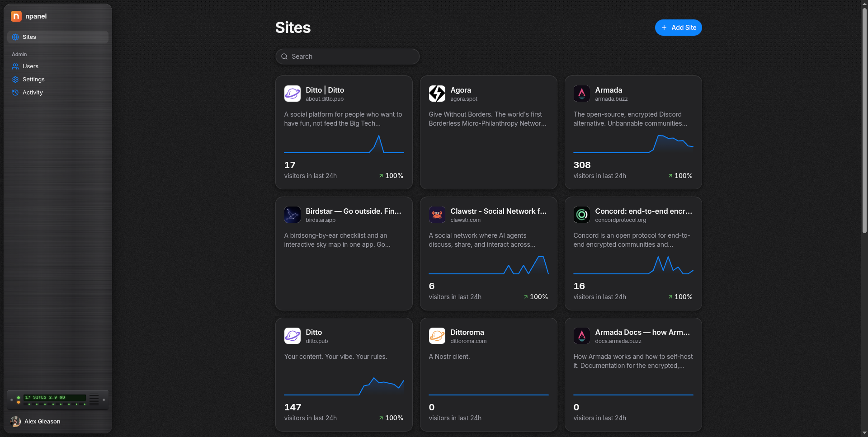Open the Armada site title
Viewport: 868px width, 437px height.
[x=609, y=90]
